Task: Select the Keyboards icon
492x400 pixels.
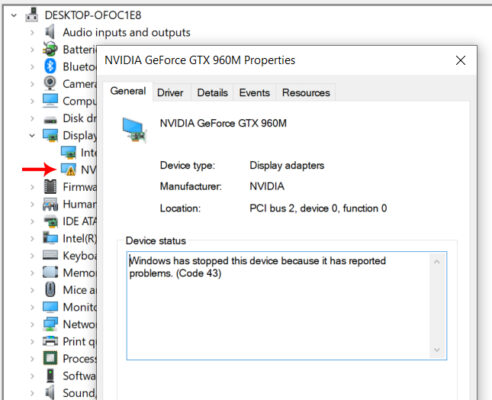Action: [x=50, y=255]
